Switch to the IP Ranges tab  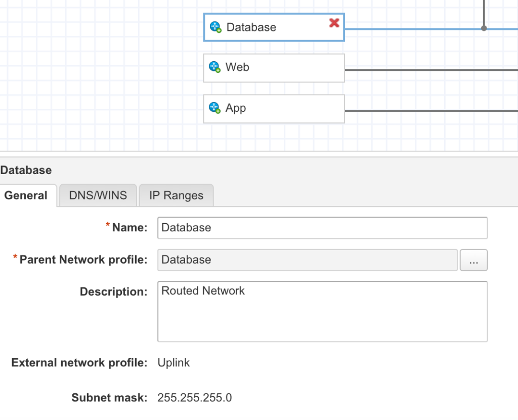(176, 195)
